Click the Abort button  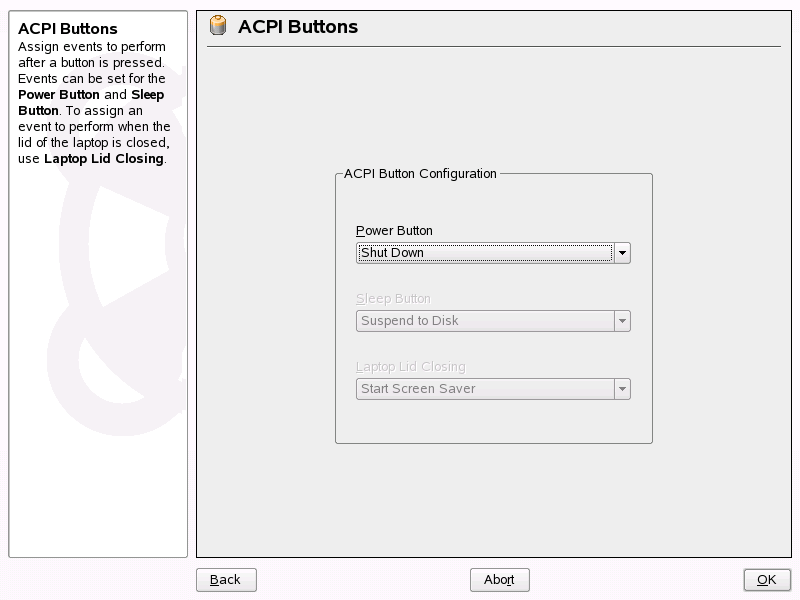(499, 580)
